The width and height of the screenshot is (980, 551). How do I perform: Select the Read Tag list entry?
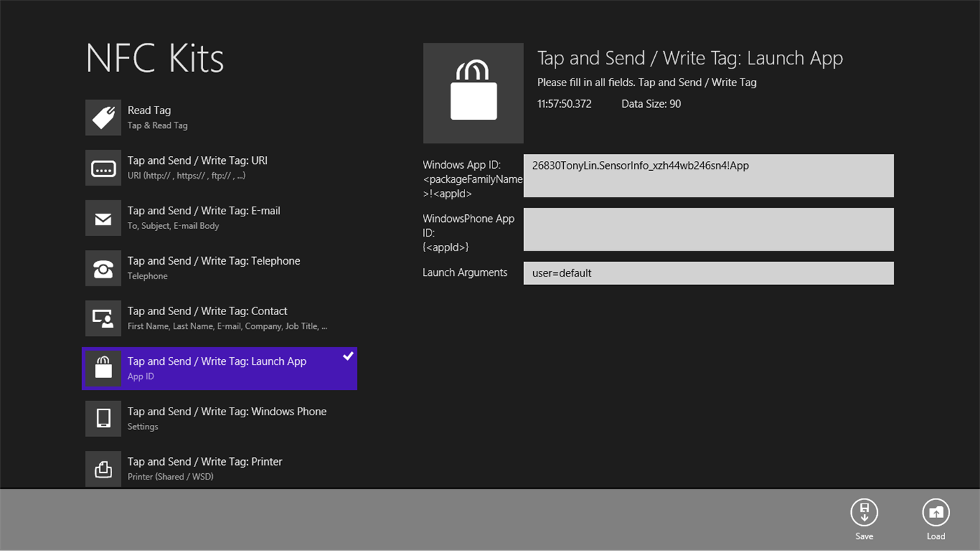coord(210,117)
